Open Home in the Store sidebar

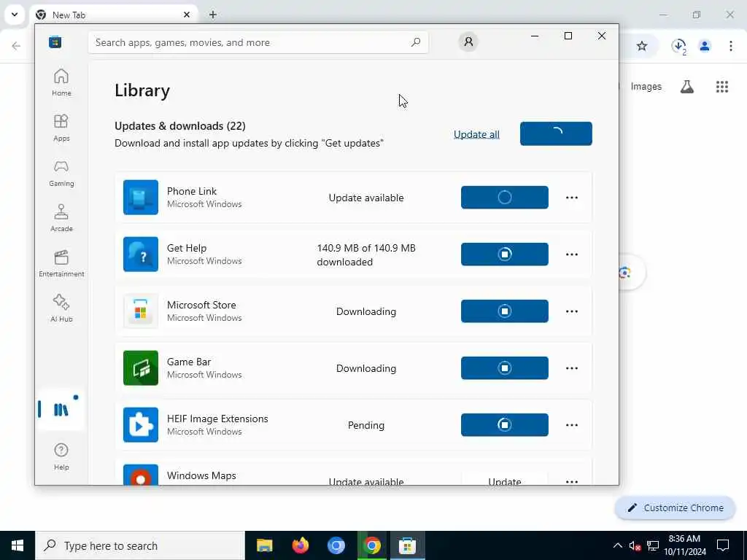click(61, 82)
